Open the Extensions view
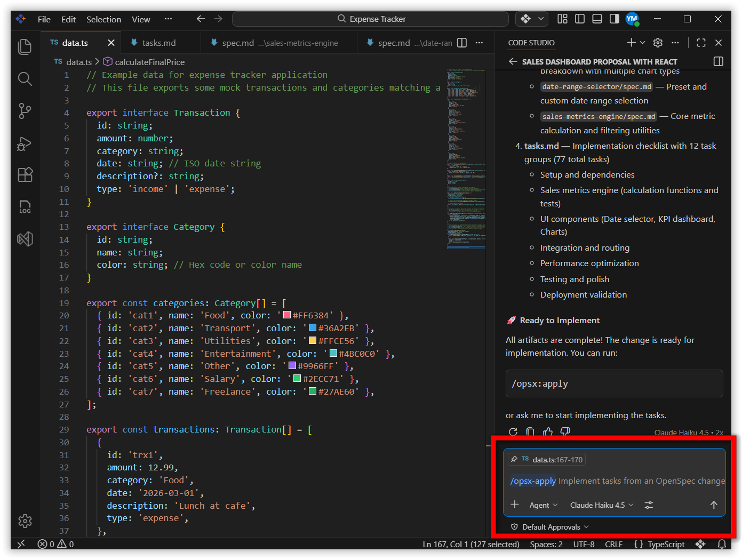 25,175
